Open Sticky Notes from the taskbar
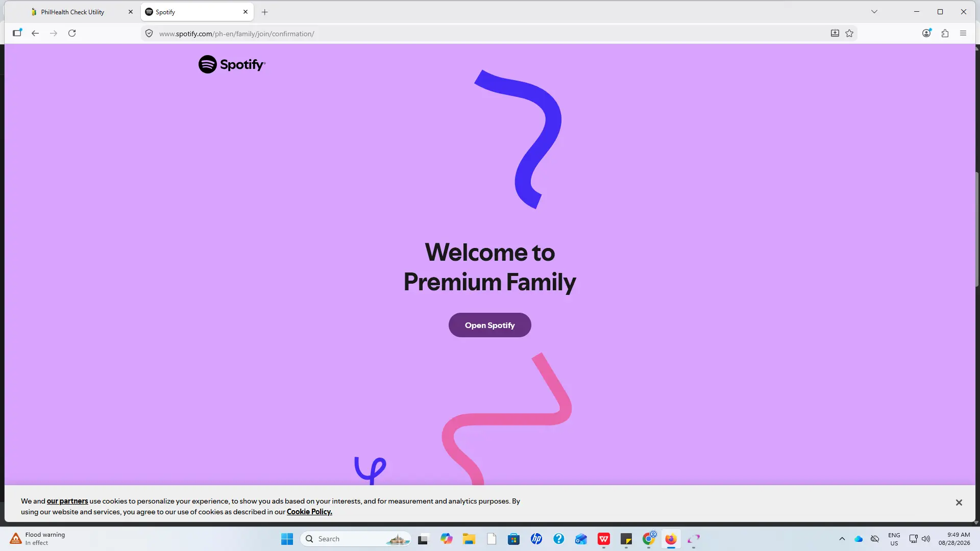The height and width of the screenshot is (551, 980). pos(626,539)
